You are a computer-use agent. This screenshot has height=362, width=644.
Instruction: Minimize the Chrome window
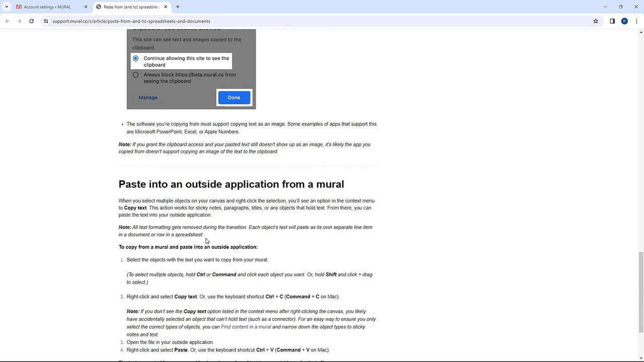click(605, 7)
